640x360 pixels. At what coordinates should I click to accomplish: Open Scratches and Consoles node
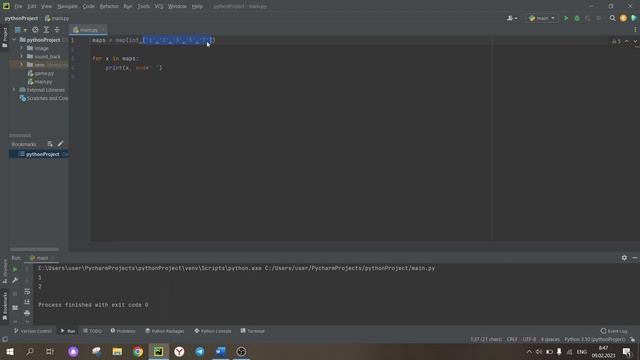pos(44,98)
